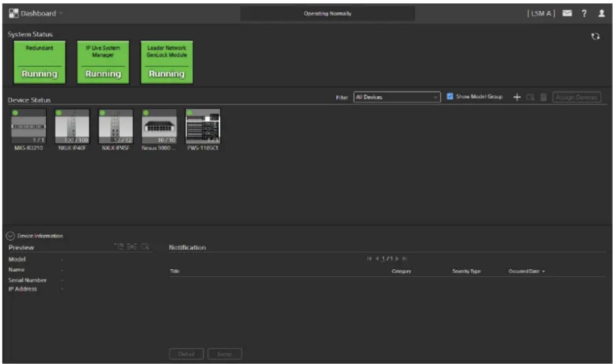This screenshot has width=613, height=364.
Task: Open the help question mark icon
Action: pos(584,13)
